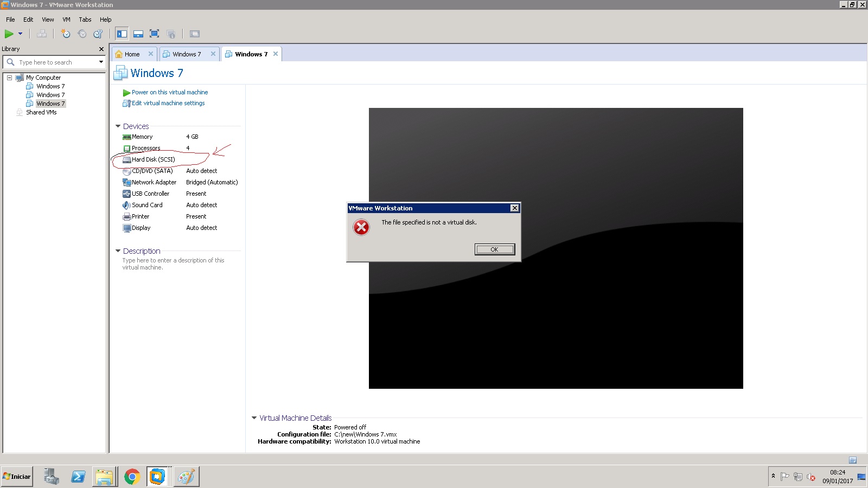Close the VMware Workstation error dialog
Screen dimensions: 868x488
pos(514,208)
